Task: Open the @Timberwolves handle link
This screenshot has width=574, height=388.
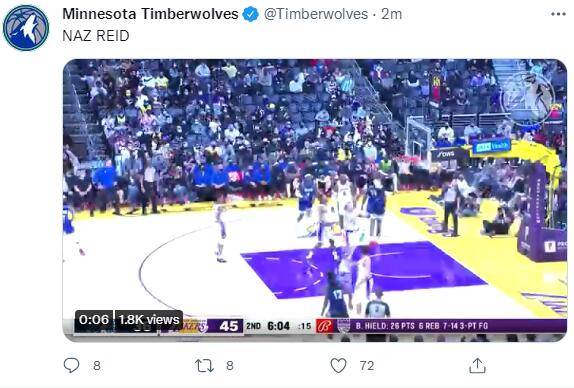Action: pos(316,14)
